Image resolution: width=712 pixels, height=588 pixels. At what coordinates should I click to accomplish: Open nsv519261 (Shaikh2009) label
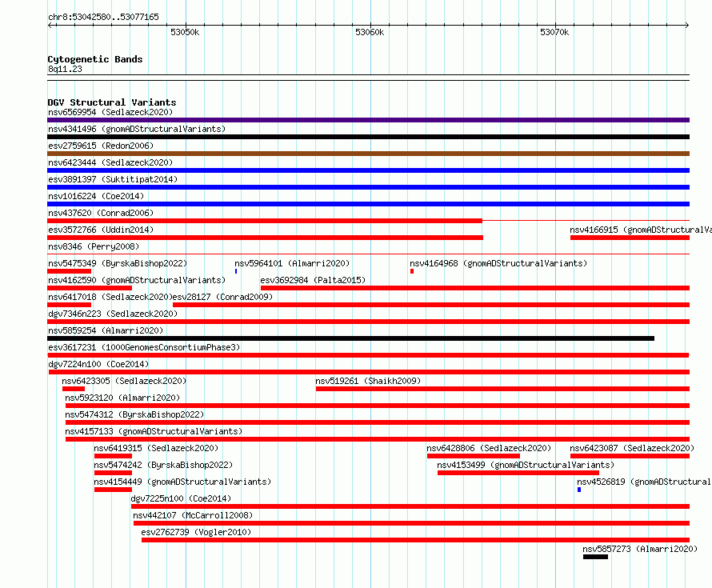[x=368, y=381]
